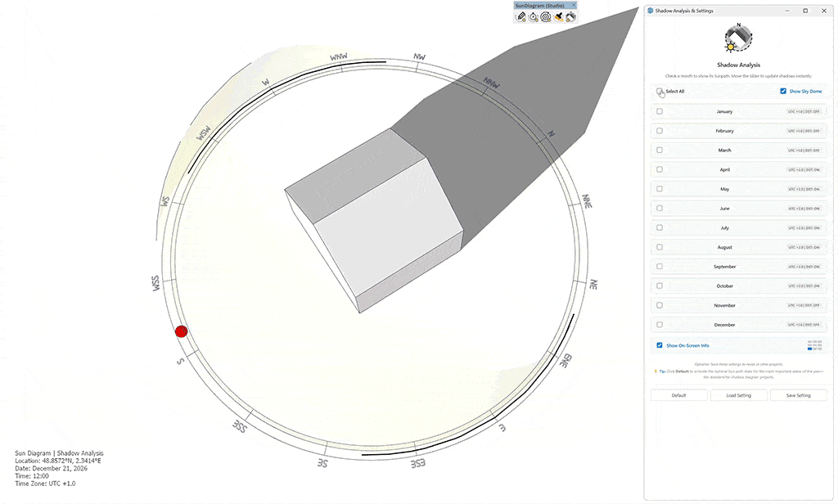The image size is (838, 504).
Task: Click the brush cleanup icon in SunDiagram toolbar
Action: (x=557, y=16)
